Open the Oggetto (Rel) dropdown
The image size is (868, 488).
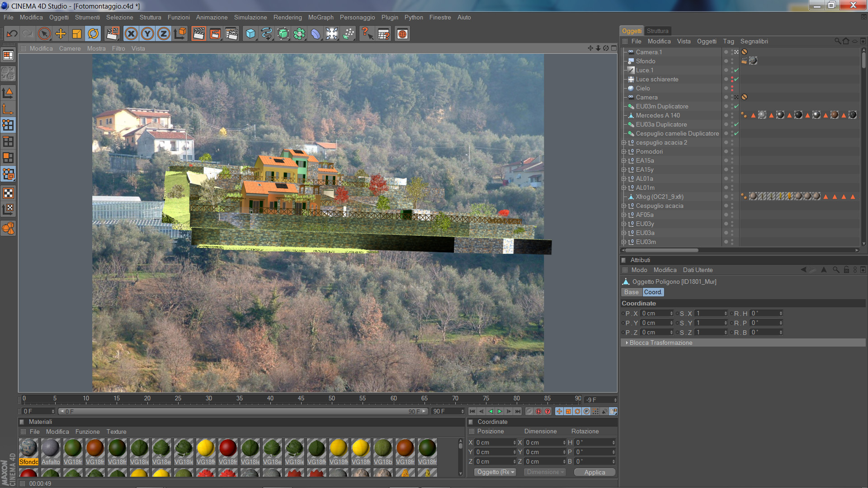click(495, 472)
